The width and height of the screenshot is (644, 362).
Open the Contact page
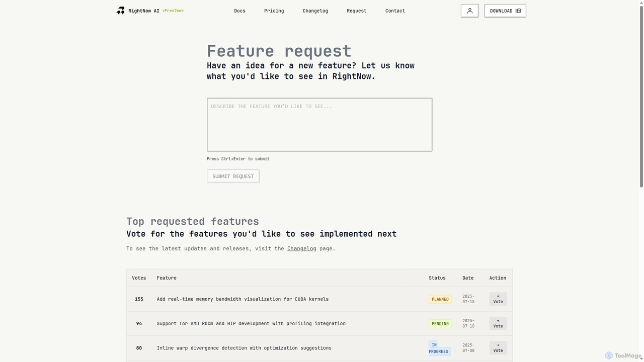(x=395, y=11)
